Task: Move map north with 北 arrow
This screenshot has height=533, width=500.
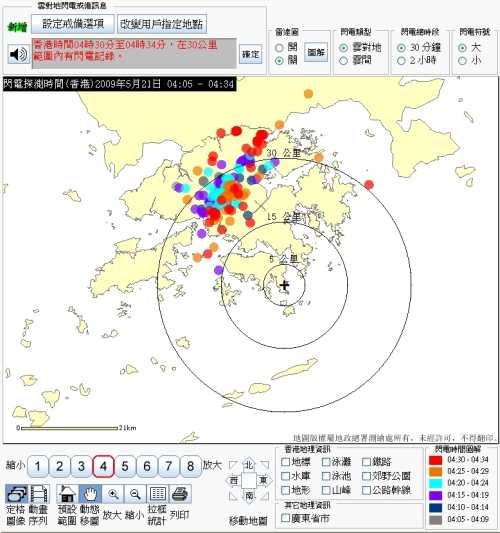Action: click(249, 465)
